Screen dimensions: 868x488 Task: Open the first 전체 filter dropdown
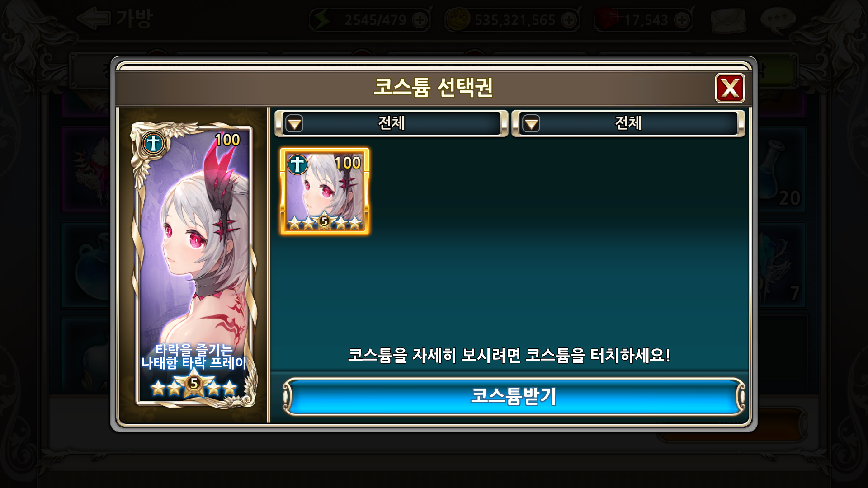tap(392, 123)
